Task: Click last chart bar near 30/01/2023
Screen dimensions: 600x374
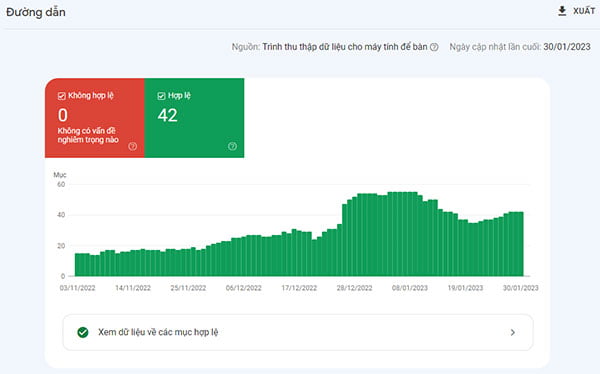Action: tap(521, 244)
